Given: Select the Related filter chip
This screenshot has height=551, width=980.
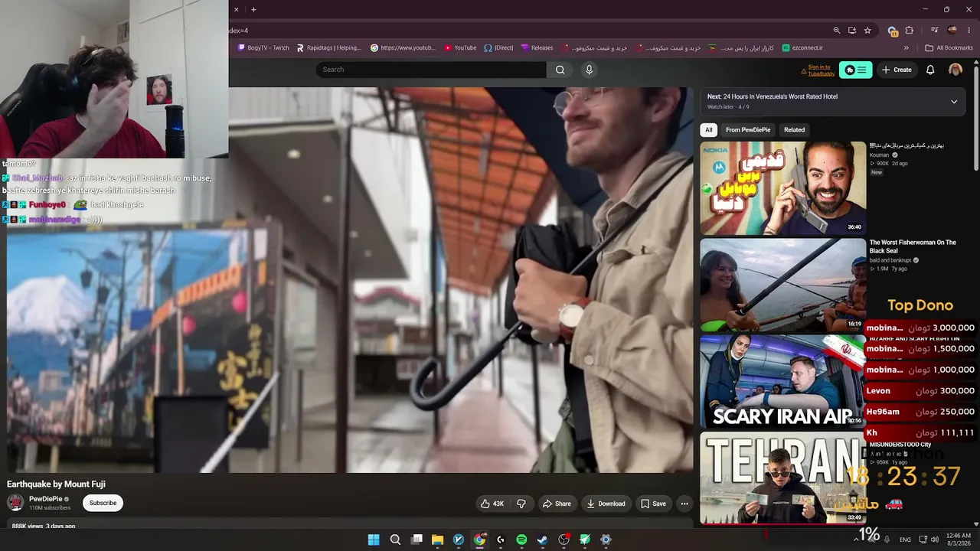Looking at the screenshot, I should click(794, 130).
